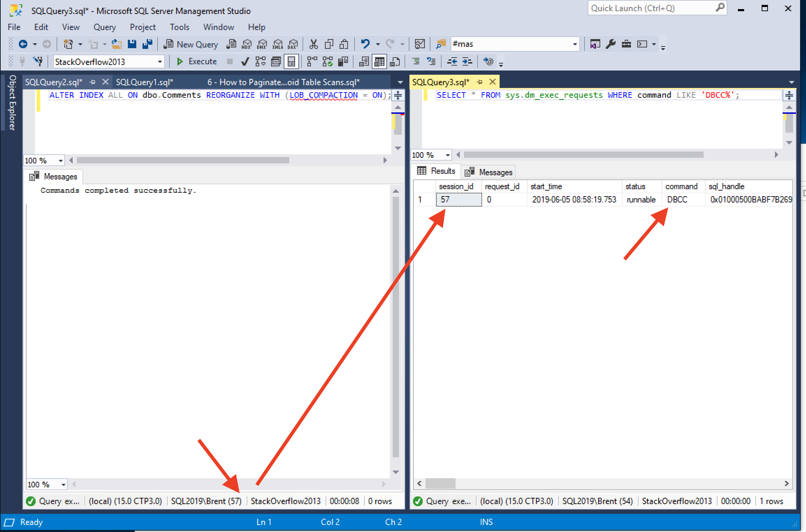Open the File menu
The width and height of the screenshot is (806, 532).
pyautogui.click(x=14, y=27)
